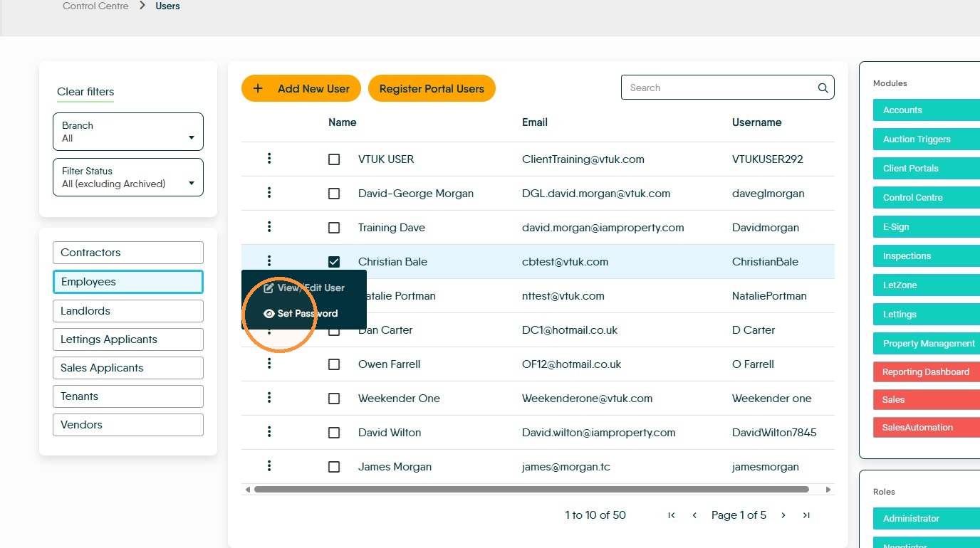Open row menu for David-George Morgan
Viewport: 980px width, 548px height.
pyautogui.click(x=269, y=193)
